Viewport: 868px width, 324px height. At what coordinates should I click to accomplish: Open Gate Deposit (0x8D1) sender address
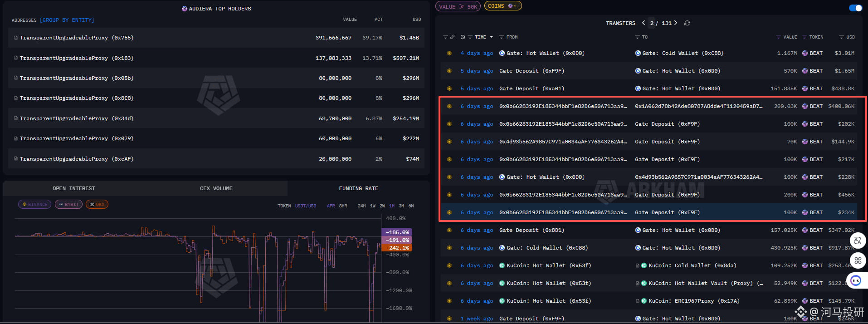pos(532,230)
